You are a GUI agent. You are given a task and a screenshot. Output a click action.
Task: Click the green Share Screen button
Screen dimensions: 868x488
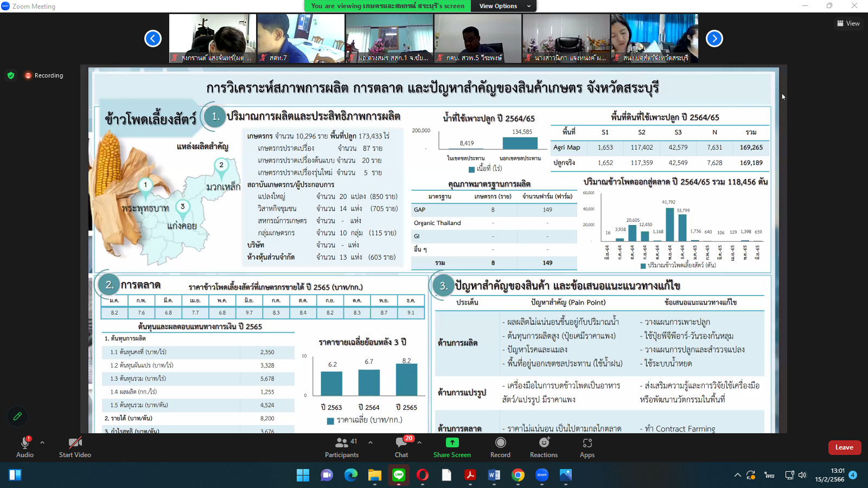tap(452, 447)
